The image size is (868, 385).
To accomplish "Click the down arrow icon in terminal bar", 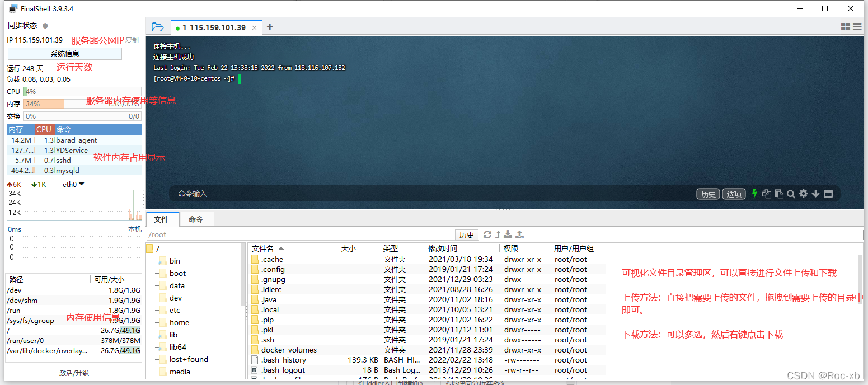I will (815, 194).
